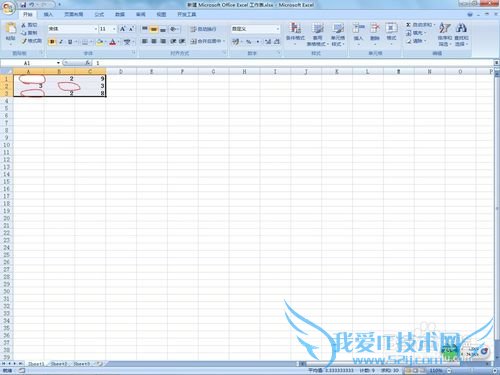Screen dimensions: 500x375
Task: Switch to the Developer ribbon tab
Action: (x=187, y=14)
